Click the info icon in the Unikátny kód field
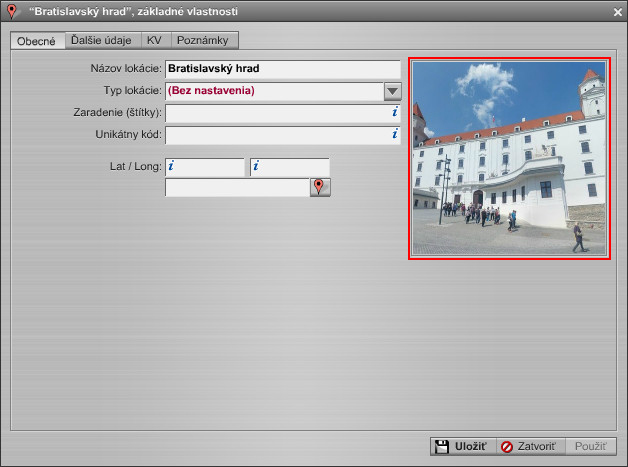628x467 pixels. [x=394, y=133]
